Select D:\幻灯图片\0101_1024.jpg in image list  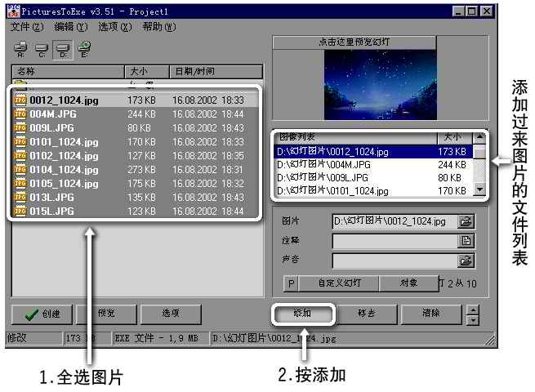(373, 191)
